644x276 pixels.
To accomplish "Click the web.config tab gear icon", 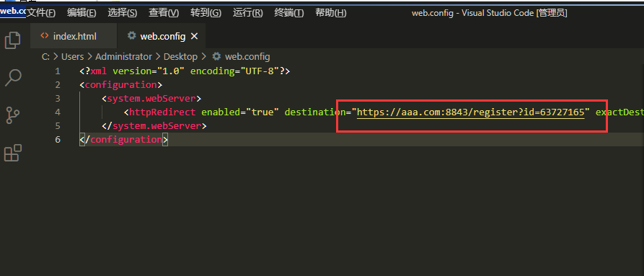I will (x=131, y=36).
